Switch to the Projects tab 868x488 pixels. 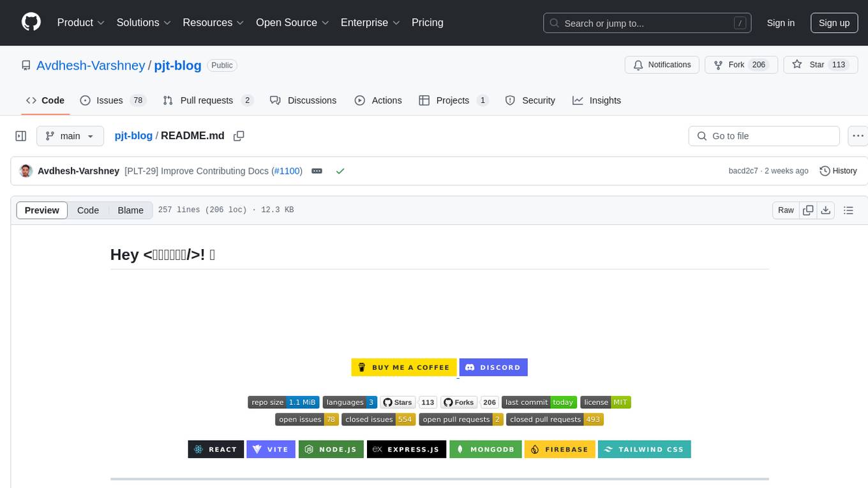(x=453, y=100)
